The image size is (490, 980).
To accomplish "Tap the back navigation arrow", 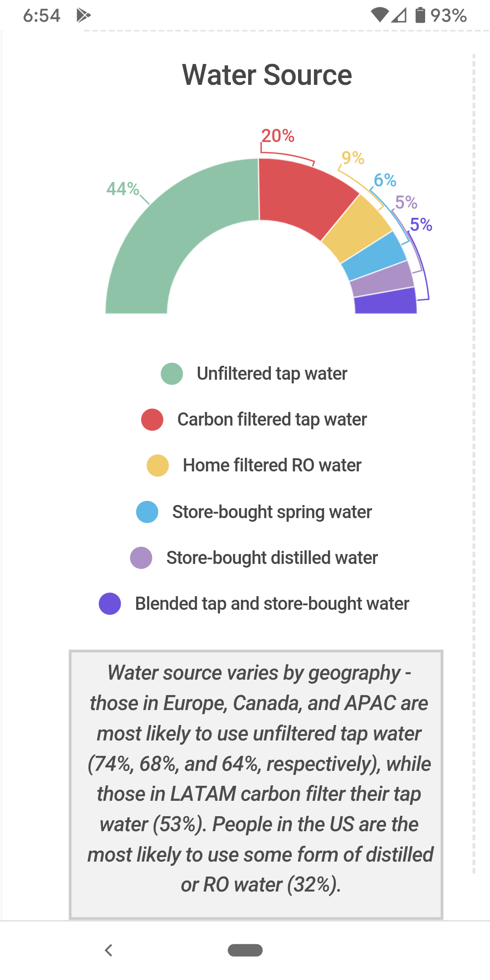I will [108, 950].
